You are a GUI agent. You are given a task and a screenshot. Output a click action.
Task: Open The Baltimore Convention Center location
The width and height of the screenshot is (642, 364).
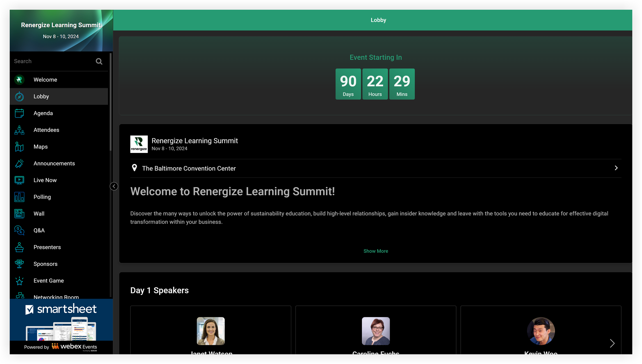pyautogui.click(x=375, y=168)
